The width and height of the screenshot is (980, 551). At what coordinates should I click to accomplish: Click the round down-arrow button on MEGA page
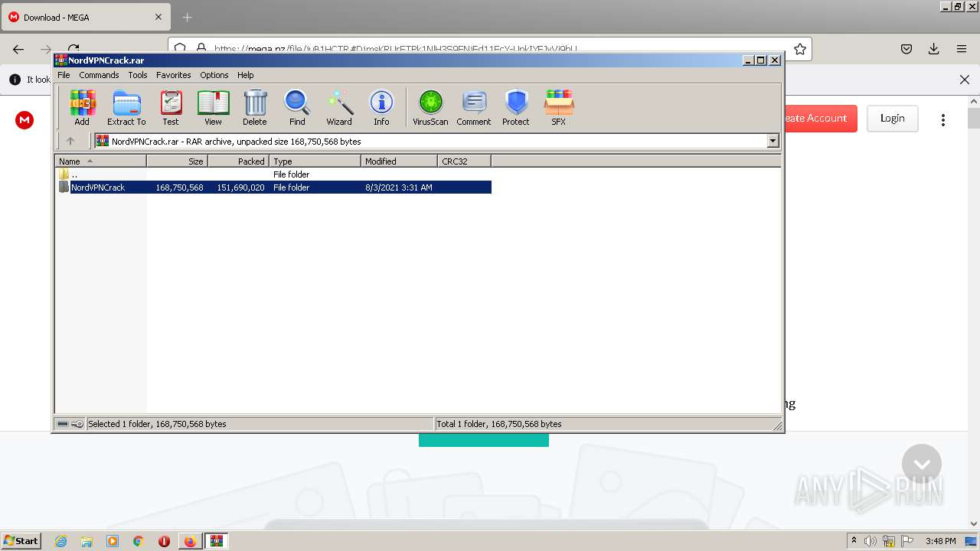(x=922, y=464)
